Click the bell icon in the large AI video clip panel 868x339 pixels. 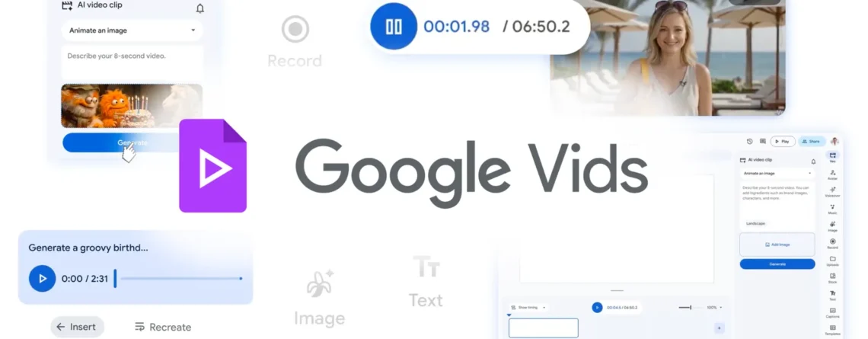[x=199, y=8]
